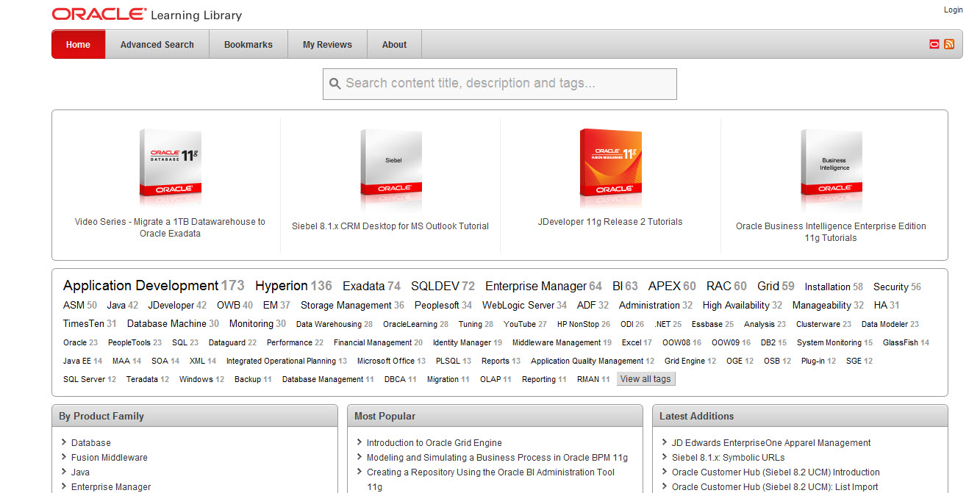The height and width of the screenshot is (493, 980).
Task: Open the My Reviews tab
Action: [x=327, y=44]
